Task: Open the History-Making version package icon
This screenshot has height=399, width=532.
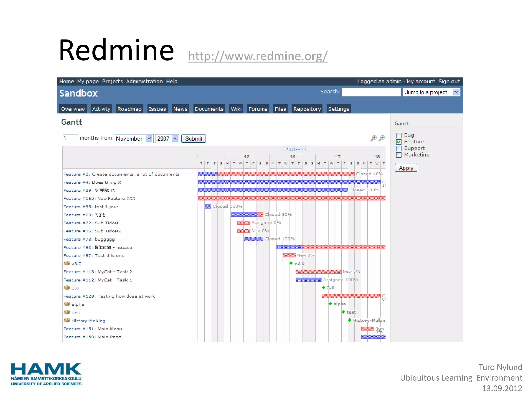Action: [67, 320]
